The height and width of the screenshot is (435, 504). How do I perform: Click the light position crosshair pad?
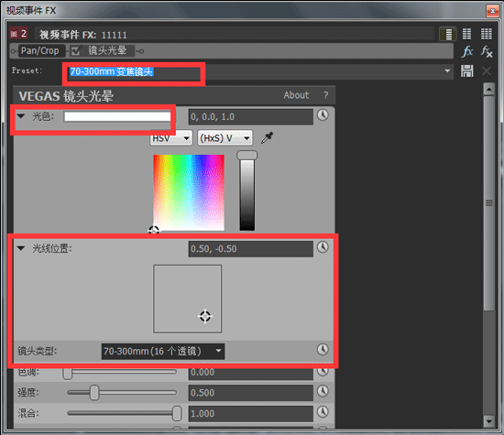tap(187, 299)
